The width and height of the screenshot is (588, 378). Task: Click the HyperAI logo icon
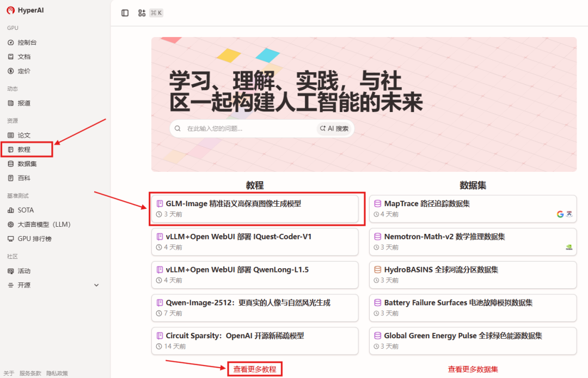pyautogui.click(x=10, y=10)
